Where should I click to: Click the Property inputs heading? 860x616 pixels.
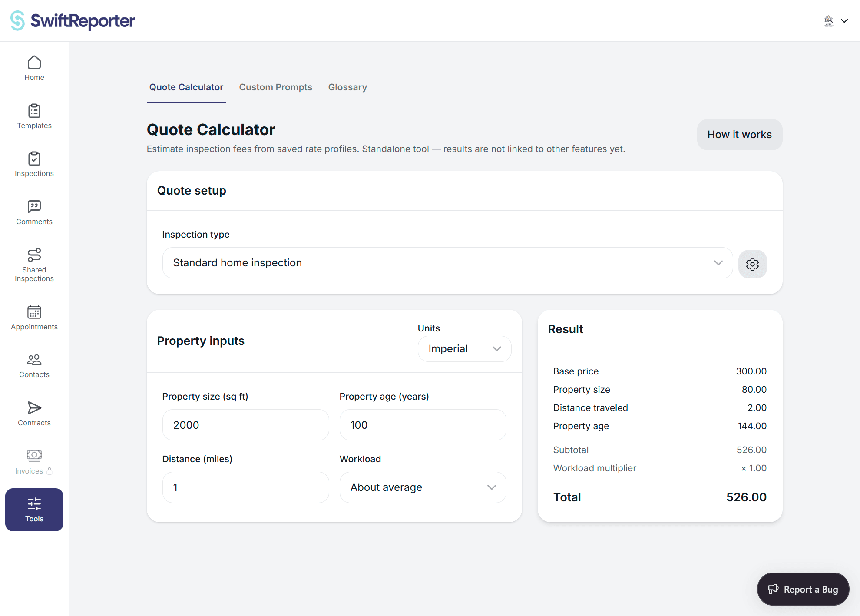pyautogui.click(x=201, y=341)
